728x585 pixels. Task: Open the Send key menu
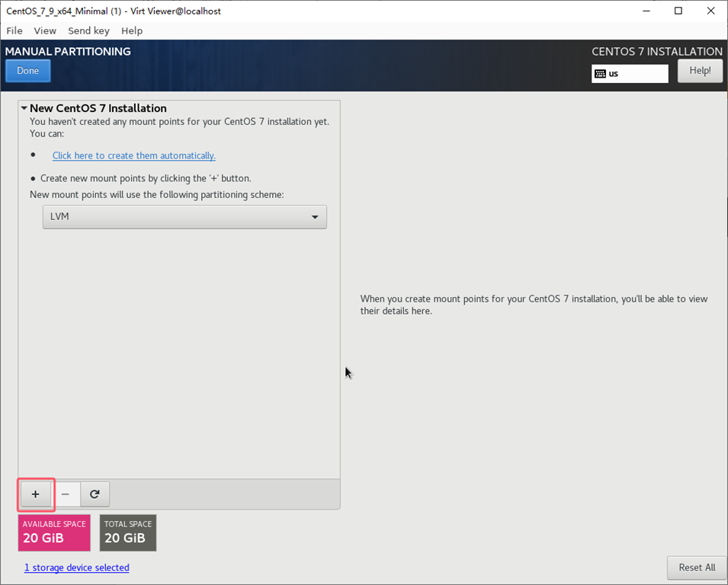(88, 30)
